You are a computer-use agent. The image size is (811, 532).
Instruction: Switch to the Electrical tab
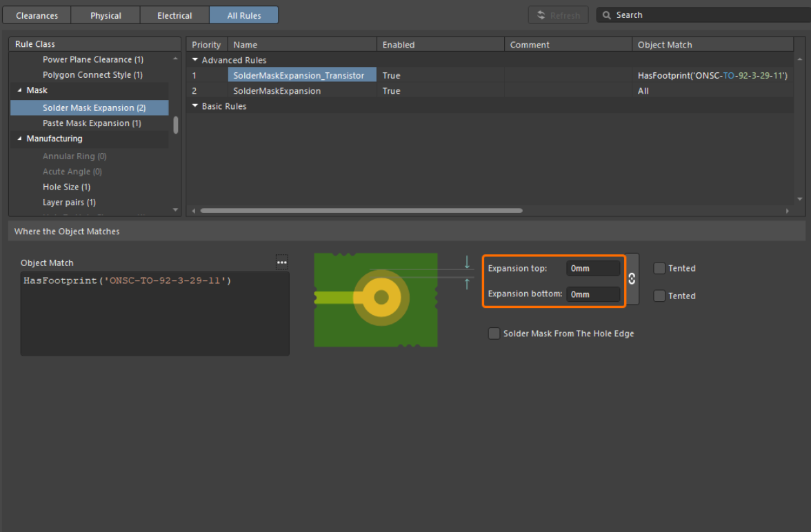174,15
